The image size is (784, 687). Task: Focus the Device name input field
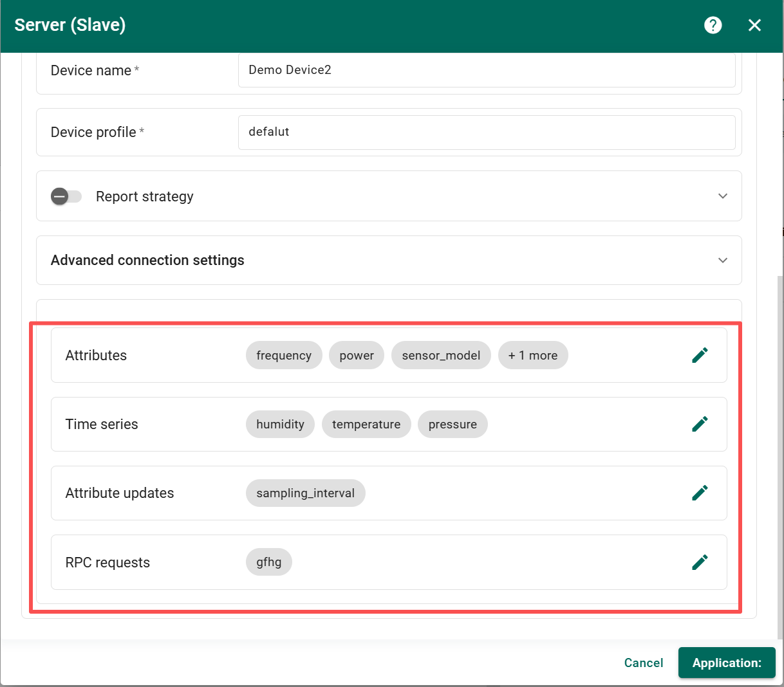(486, 70)
